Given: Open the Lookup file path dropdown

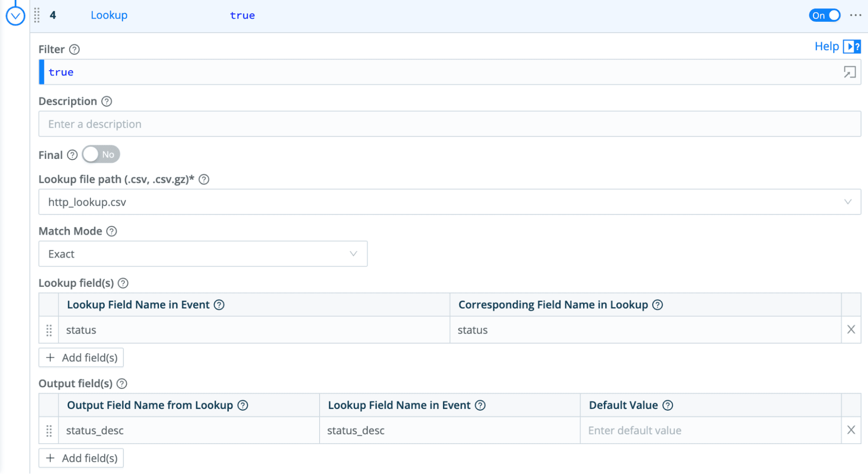Looking at the screenshot, I should (449, 202).
